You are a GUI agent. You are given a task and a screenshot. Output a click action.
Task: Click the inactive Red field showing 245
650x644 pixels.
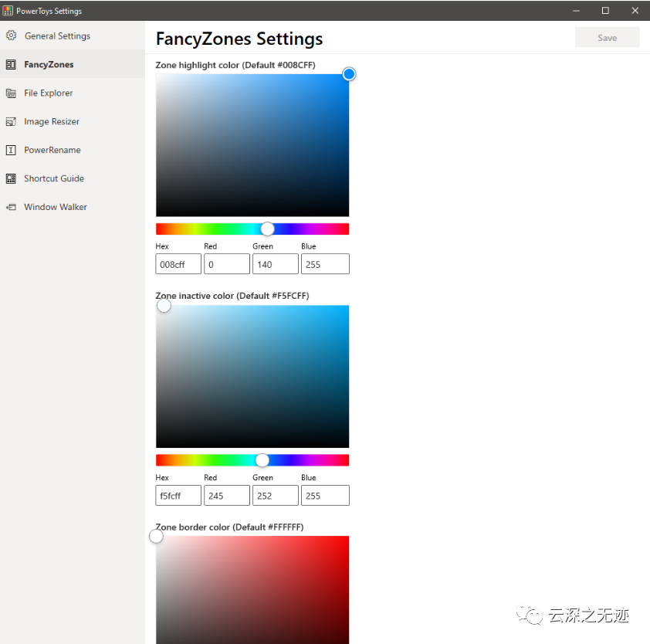coord(227,496)
